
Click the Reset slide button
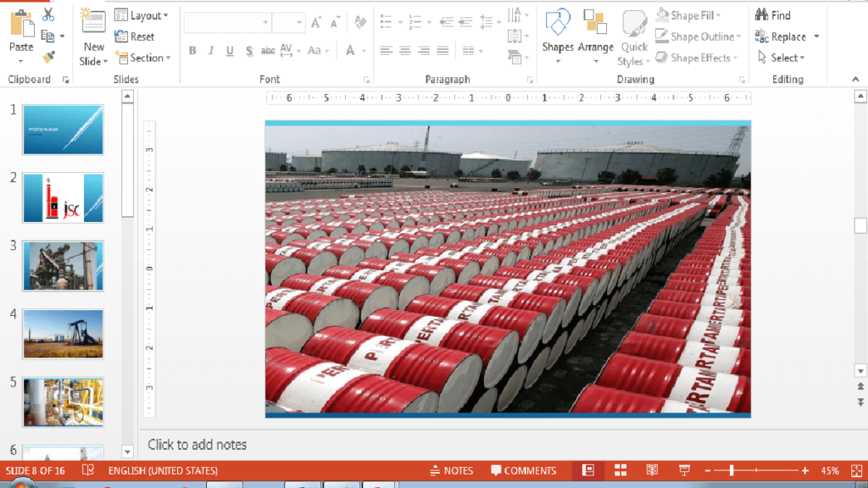[x=135, y=36]
